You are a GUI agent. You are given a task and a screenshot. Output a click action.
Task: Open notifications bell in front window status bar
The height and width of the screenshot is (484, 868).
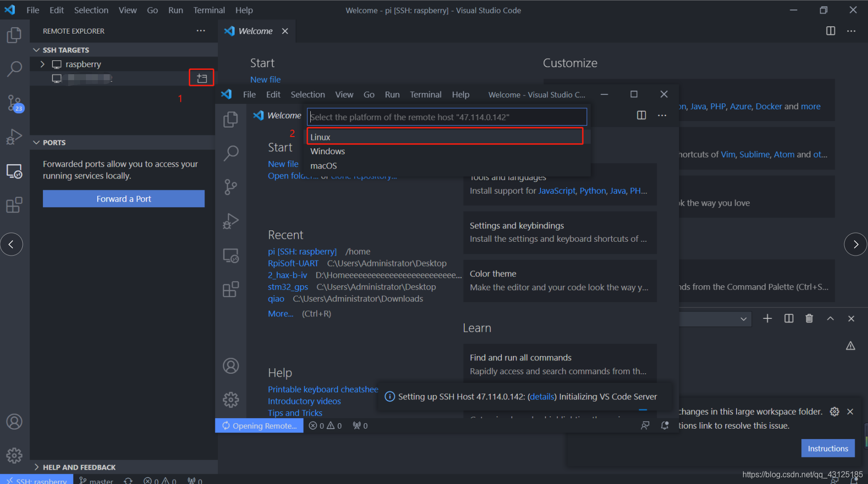click(x=665, y=425)
